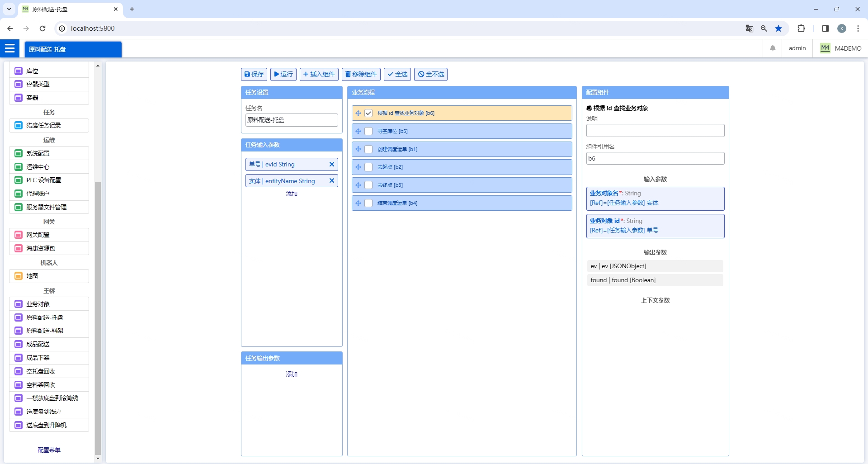
Task: Click the found [Boolean] output row
Action: click(655, 280)
